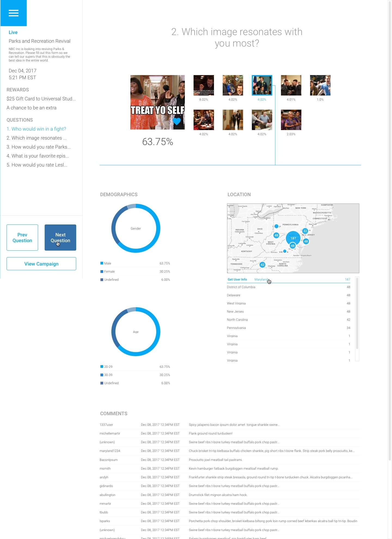392x539 pixels.
Task: Select the District of Columbia row
Action: [289, 287]
